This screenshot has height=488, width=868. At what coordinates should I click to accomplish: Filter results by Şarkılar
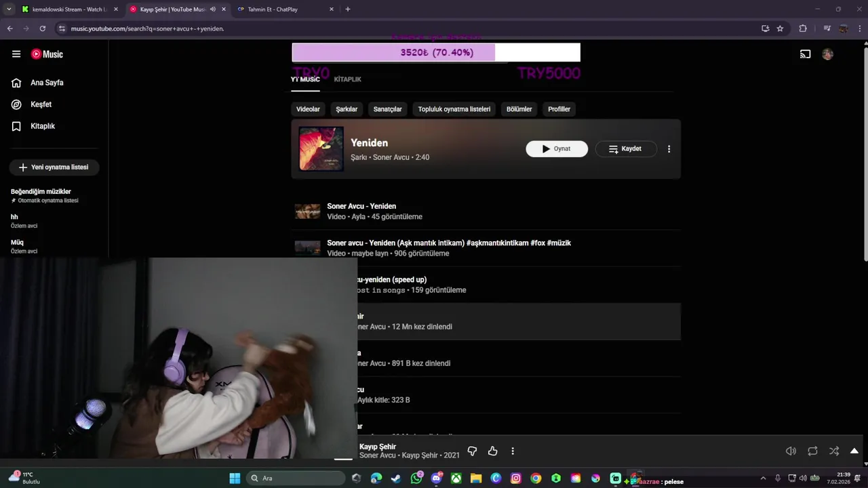347,109
